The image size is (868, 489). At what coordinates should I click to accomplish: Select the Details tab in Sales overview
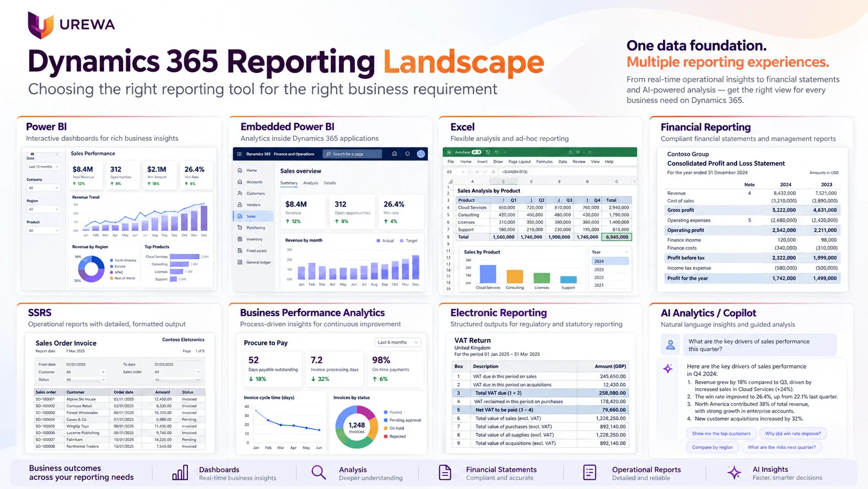pyautogui.click(x=330, y=183)
